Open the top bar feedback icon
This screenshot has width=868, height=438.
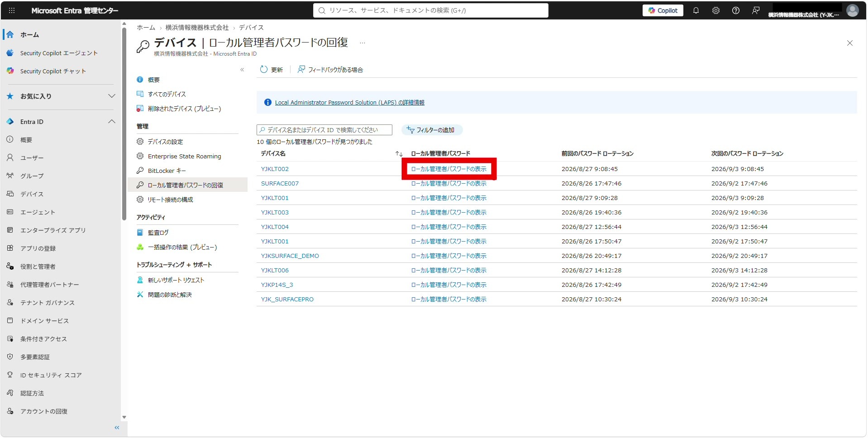(756, 10)
